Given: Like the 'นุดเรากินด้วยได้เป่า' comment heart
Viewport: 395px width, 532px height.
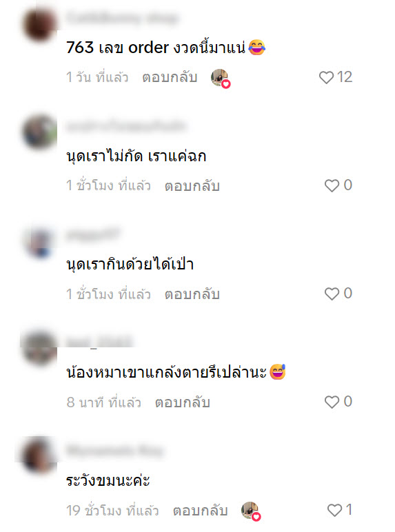Looking at the screenshot, I should (x=332, y=294).
